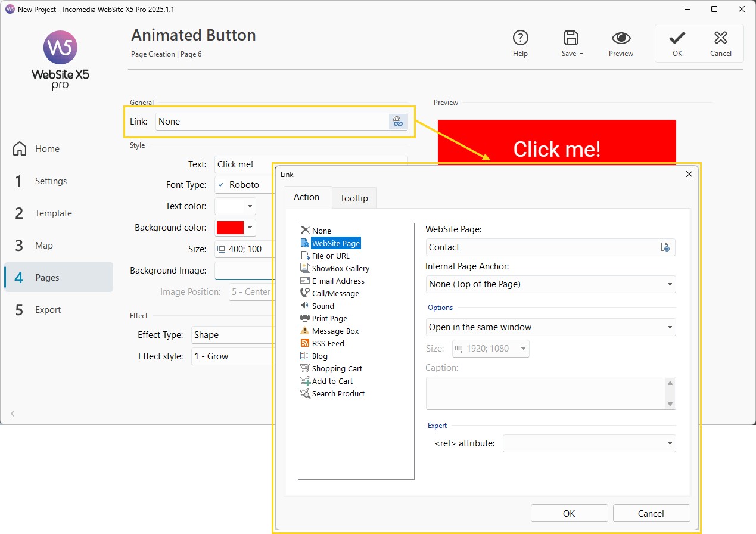The height and width of the screenshot is (534, 756).
Task: Close the Link dialog with X
Action: pyautogui.click(x=689, y=174)
